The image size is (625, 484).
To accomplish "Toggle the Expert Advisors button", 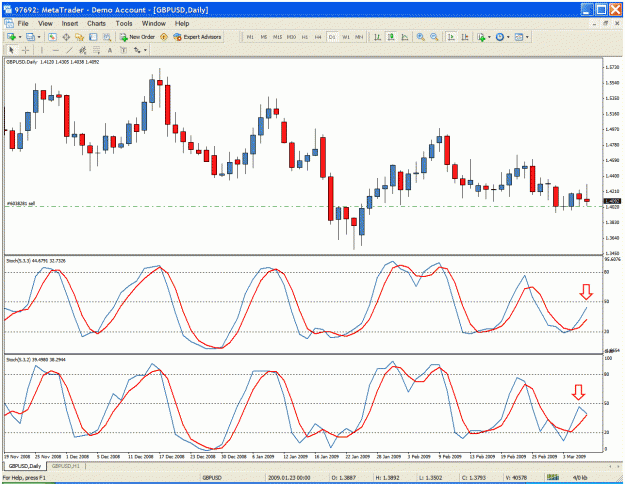I will point(197,37).
